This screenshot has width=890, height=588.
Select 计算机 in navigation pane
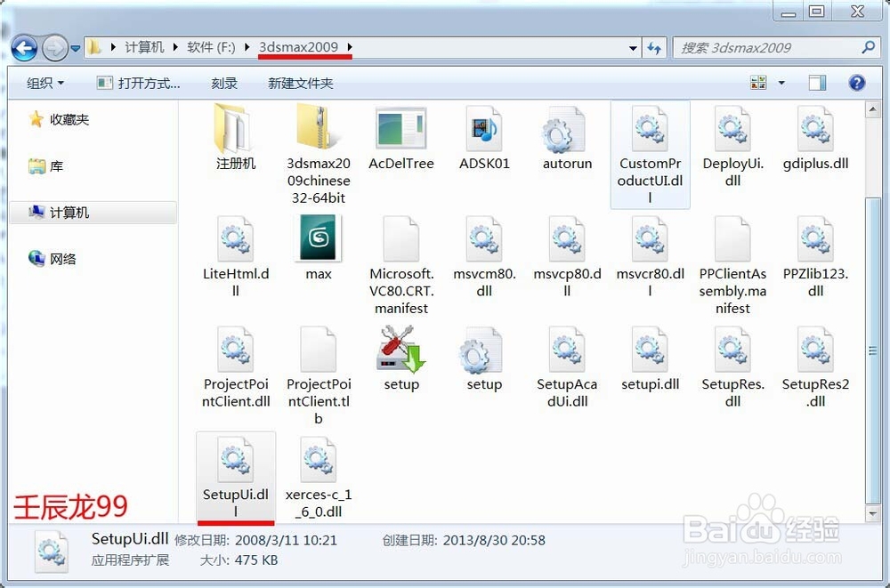[x=93, y=213]
